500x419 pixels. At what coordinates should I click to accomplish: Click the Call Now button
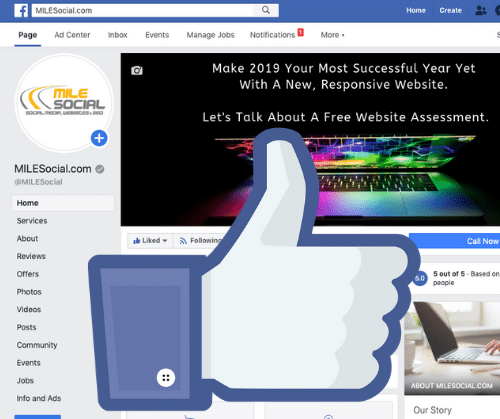[454, 241]
